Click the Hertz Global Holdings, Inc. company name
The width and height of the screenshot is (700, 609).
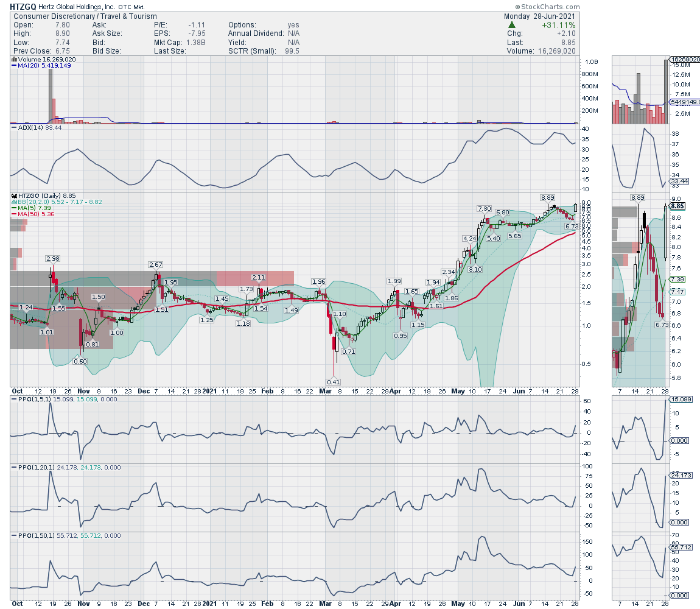[x=77, y=7]
